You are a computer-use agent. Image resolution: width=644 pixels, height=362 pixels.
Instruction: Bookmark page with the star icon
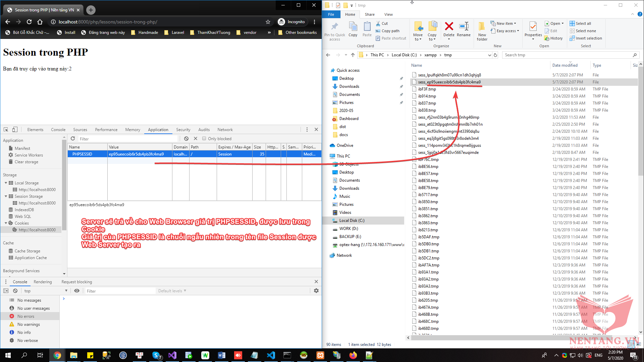(268, 22)
